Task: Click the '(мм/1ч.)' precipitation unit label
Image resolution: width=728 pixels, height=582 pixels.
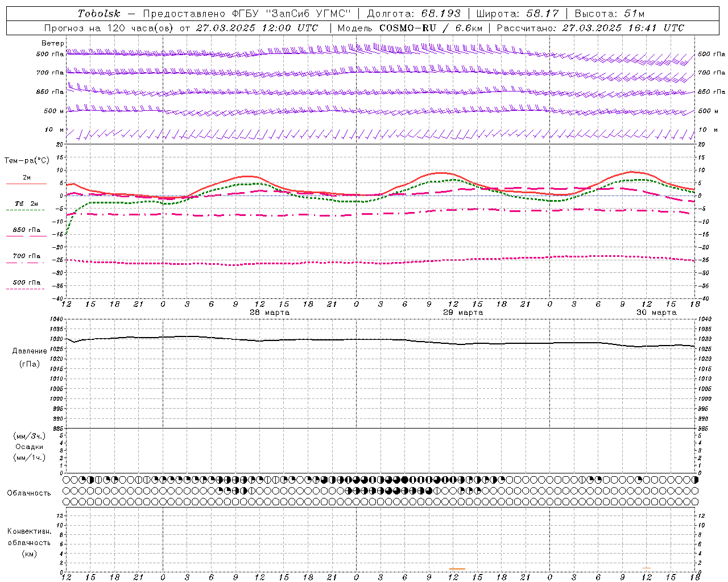Action: [29, 458]
